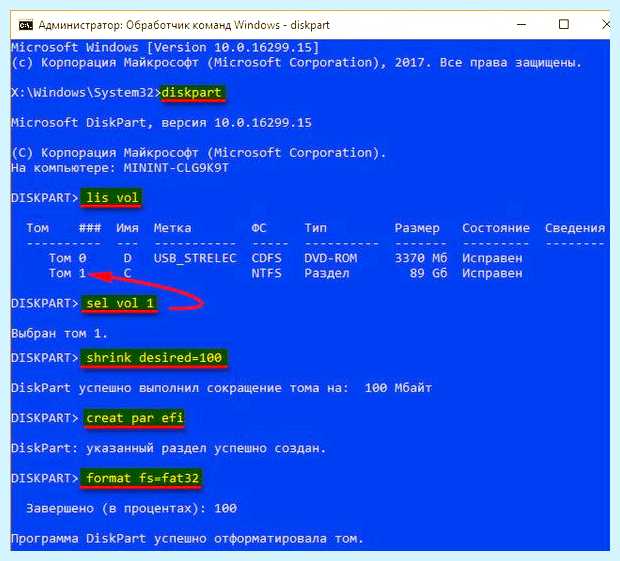Click the 'CDFS' file system value
The width and height of the screenshot is (620, 561).
(x=267, y=258)
